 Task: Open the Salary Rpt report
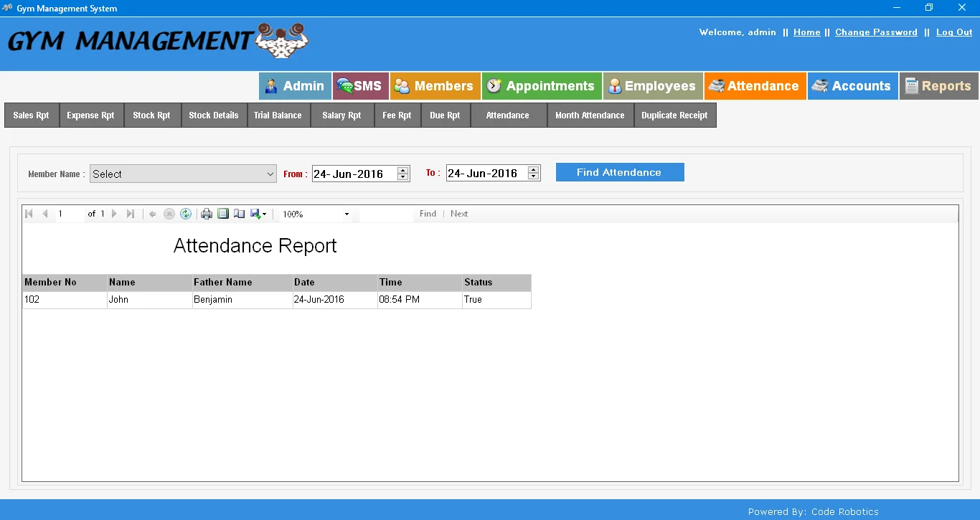[x=342, y=115]
